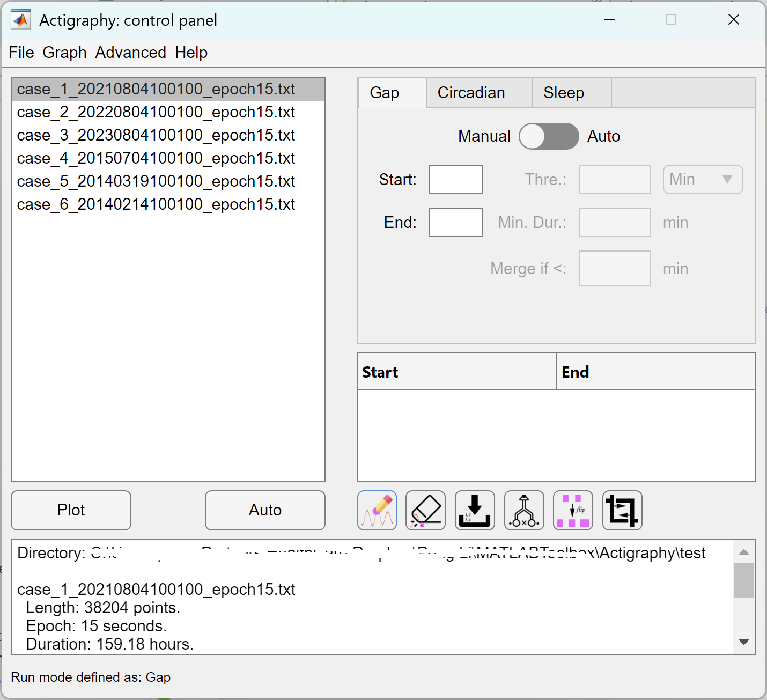Click the MATLAB logo in the title bar
This screenshot has height=700, width=767.
click(20, 19)
